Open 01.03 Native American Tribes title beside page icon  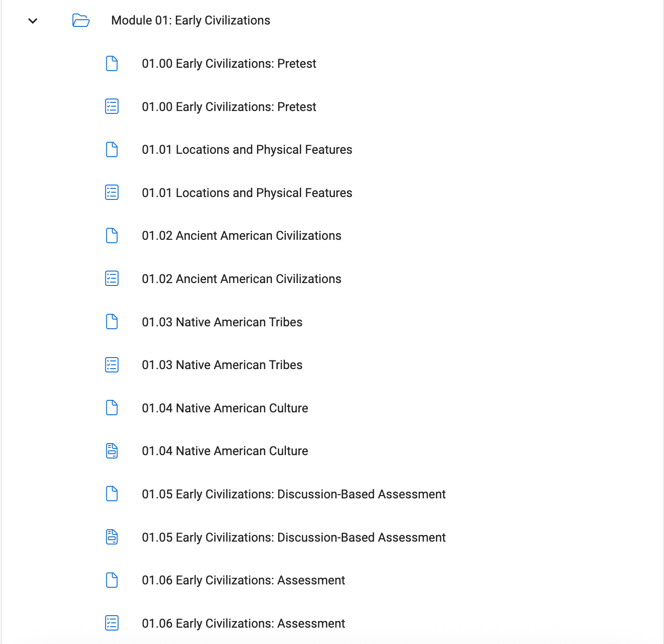pos(222,322)
